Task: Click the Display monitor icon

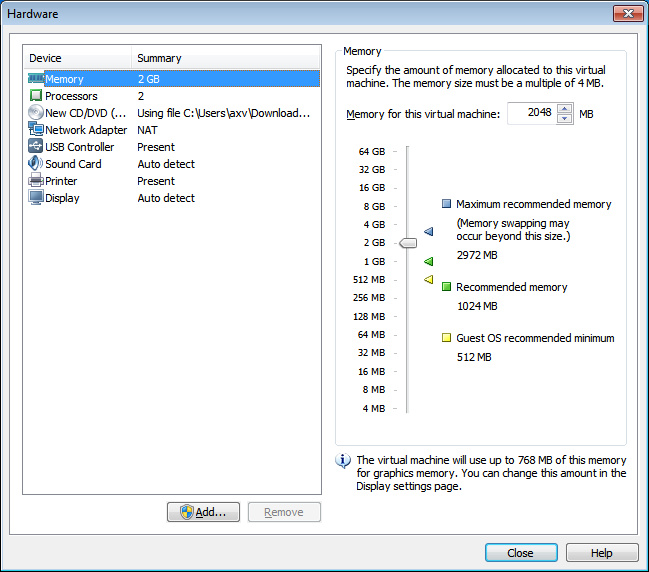Action: pyautogui.click(x=36, y=197)
